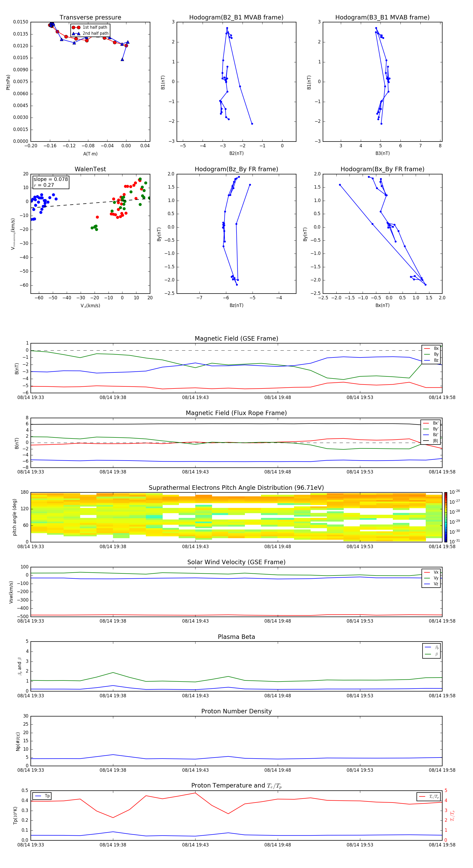Click the dashed regression line in WalenTest

click(90, 203)
